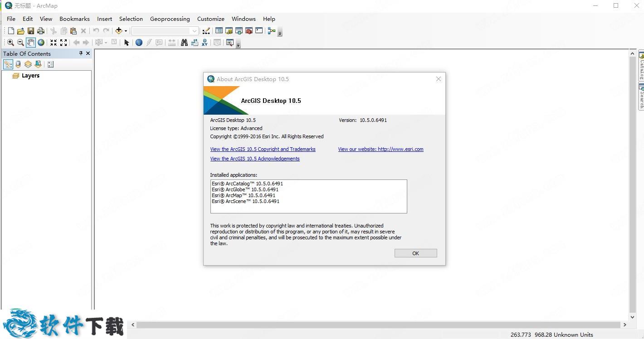Open the Editor Toolbar icon
The width and height of the screenshot is (644, 339).
pos(206,31)
